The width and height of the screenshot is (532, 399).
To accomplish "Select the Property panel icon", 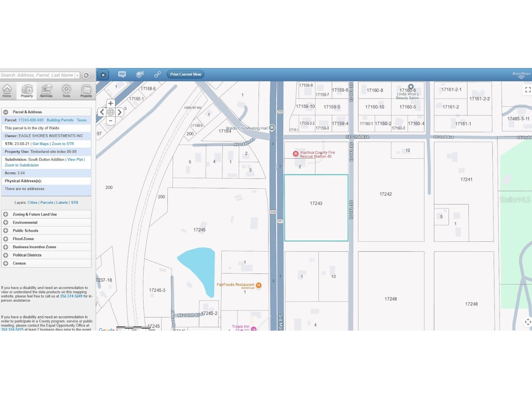I will click(26, 90).
